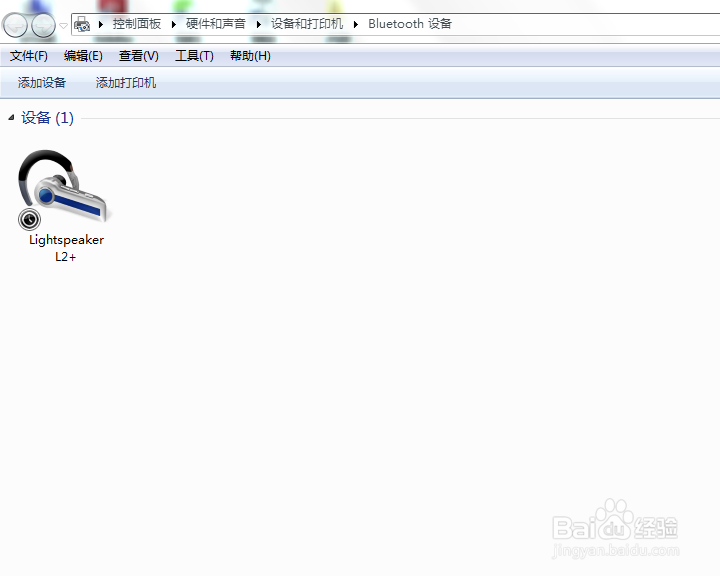
Task: Click the printer icon in the address bar
Action: click(82, 24)
